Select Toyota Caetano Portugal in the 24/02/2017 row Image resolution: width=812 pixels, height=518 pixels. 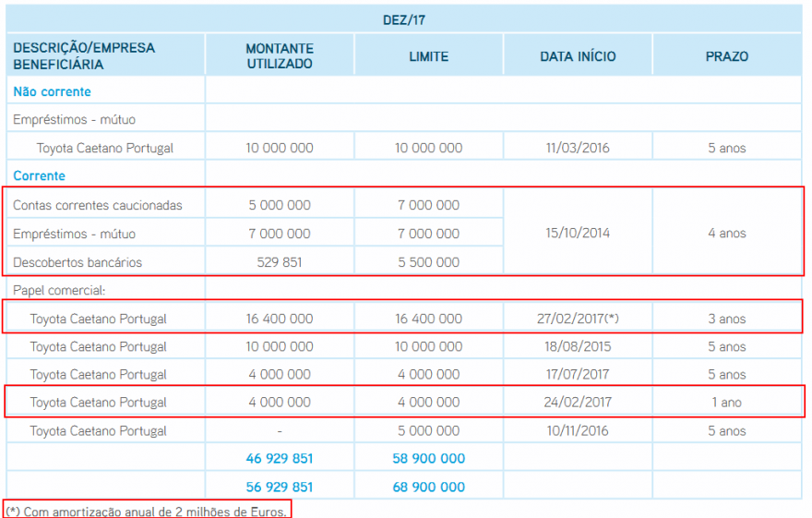(99, 403)
